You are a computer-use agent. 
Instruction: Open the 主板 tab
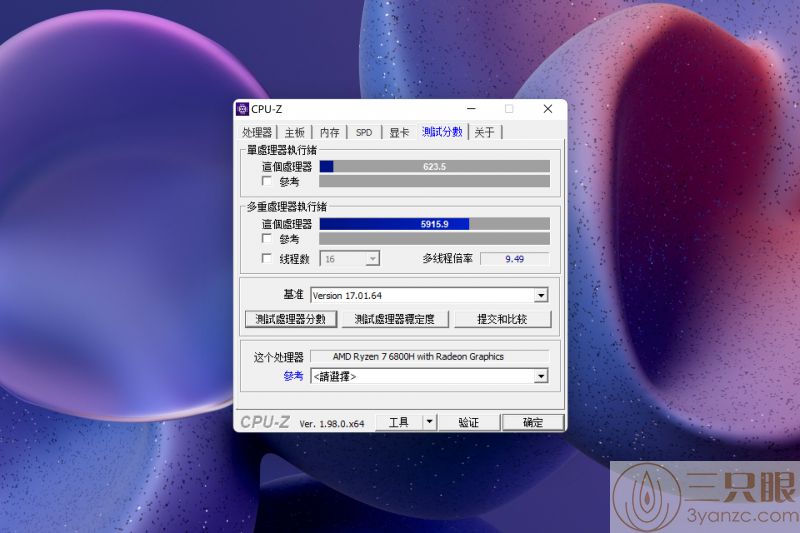pyautogui.click(x=294, y=133)
